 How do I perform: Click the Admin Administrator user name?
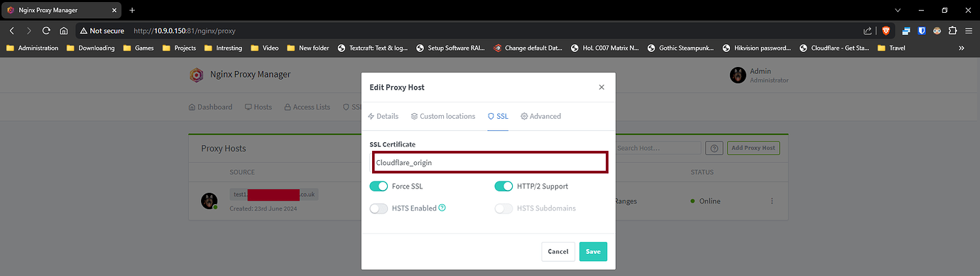tap(769, 75)
